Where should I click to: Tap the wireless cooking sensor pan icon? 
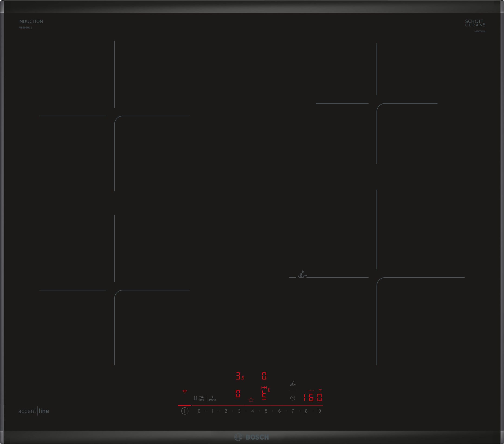coord(293,384)
